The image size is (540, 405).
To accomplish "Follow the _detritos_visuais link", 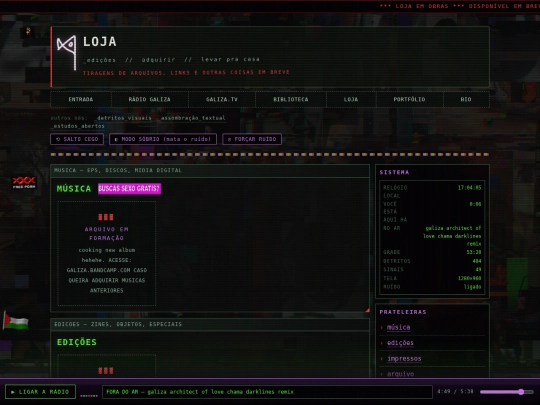I will pos(123,118).
